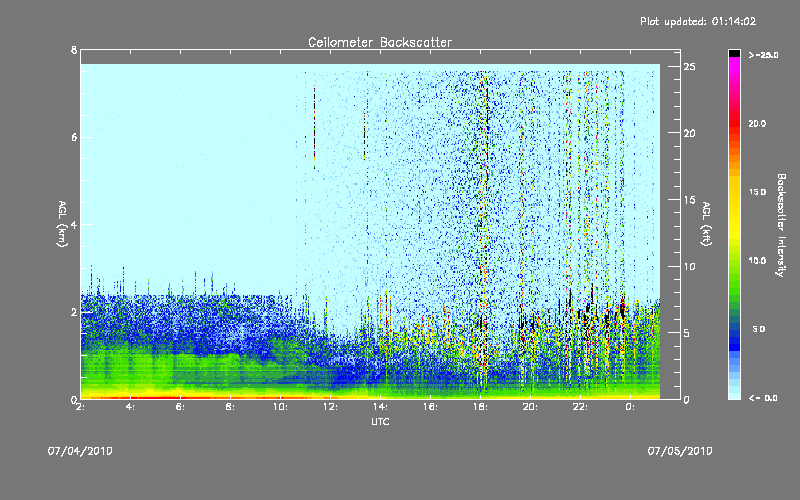The width and height of the screenshot is (800, 500).
Task: Click the black top of the colorbar
Action: point(734,53)
